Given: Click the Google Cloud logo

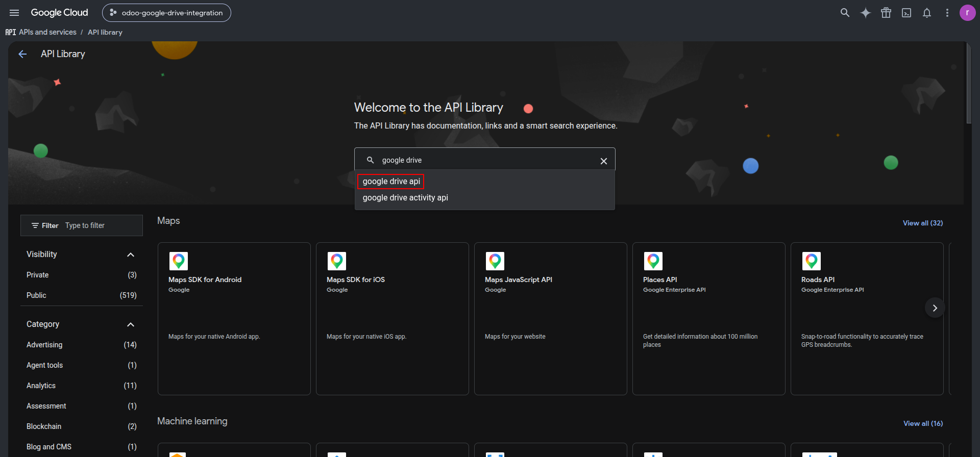Looking at the screenshot, I should (59, 13).
